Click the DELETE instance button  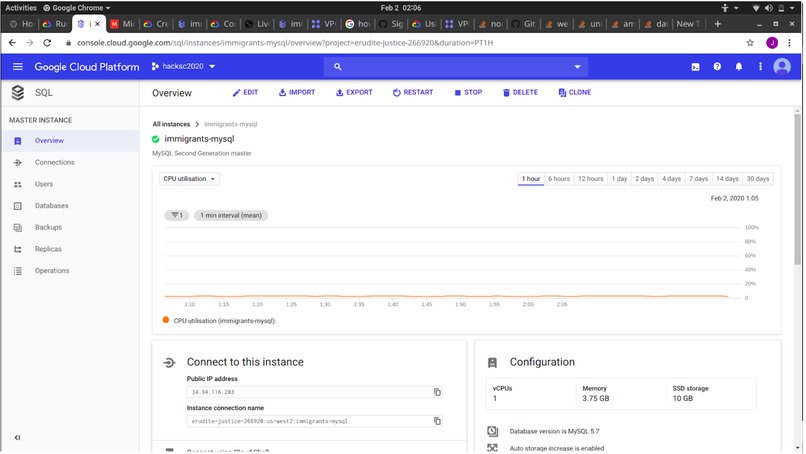click(521, 93)
